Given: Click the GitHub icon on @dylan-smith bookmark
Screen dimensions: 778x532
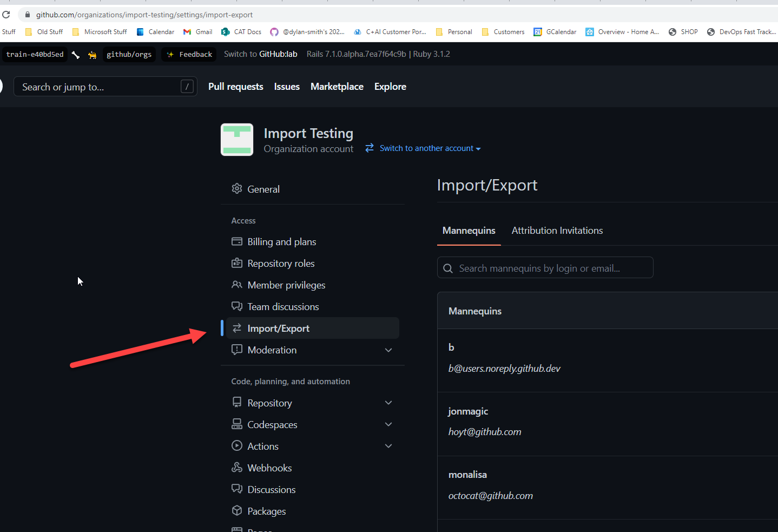Looking at the screenshot, I should pyautogui.click(x=274, y=32).
